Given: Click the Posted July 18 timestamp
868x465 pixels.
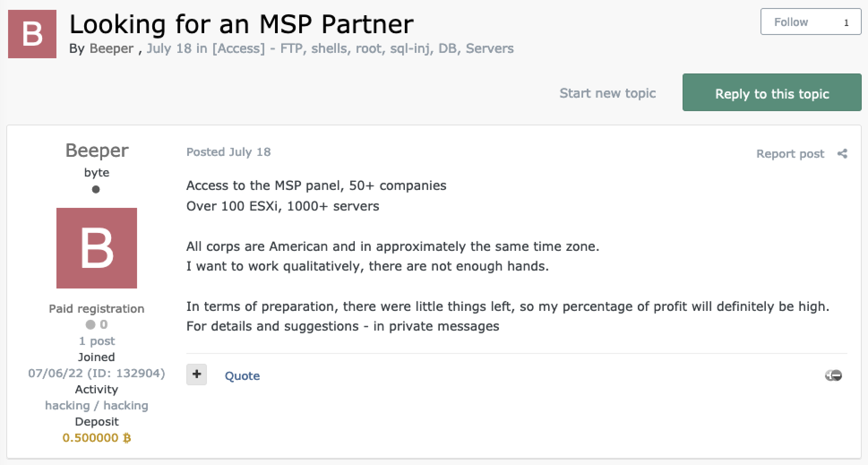Looking at the screenshot, I should tap(228, 152).
